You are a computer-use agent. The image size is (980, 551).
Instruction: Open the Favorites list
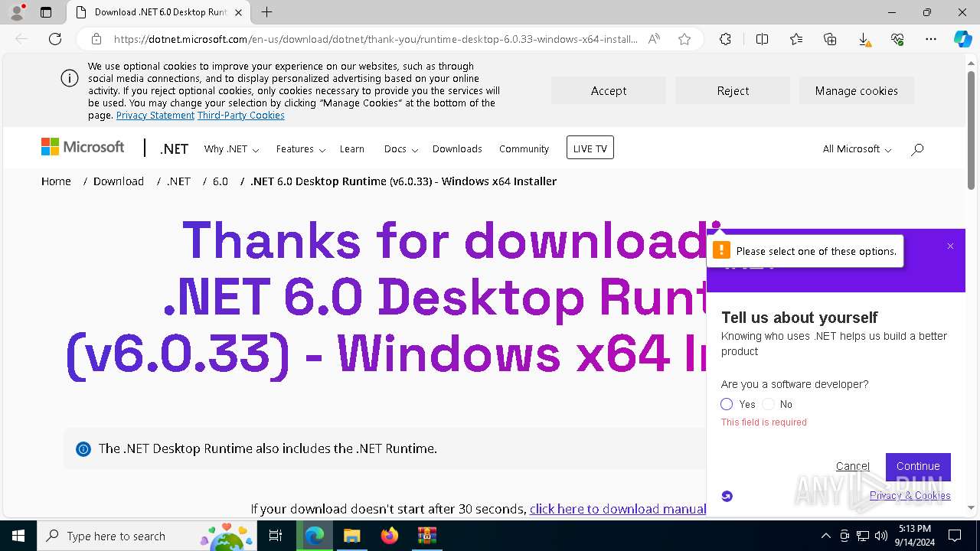[796, 39]
